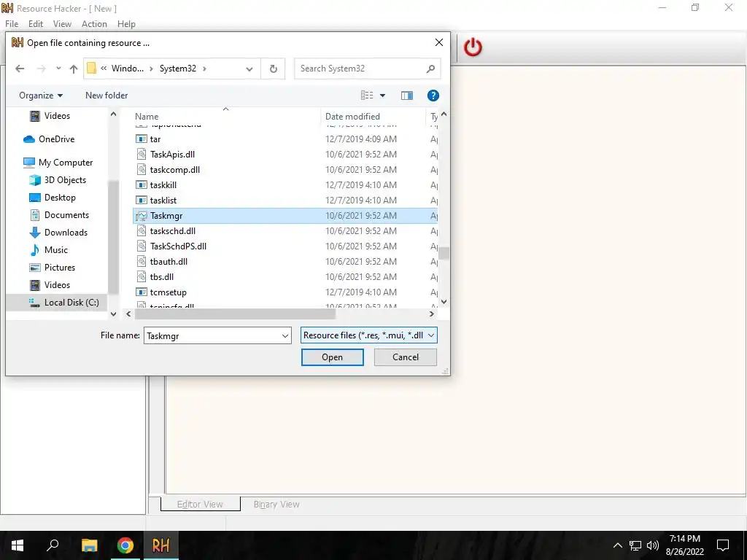Close the open file dialog
This screenshot has height=560, width=747.
point(438,43)
